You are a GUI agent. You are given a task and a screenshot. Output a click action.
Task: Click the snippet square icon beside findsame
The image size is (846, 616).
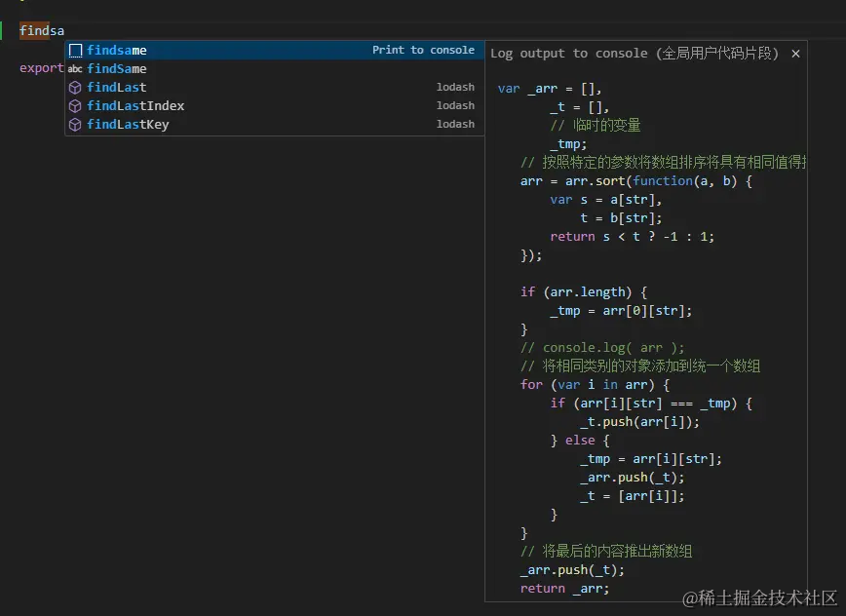(77, 50)
